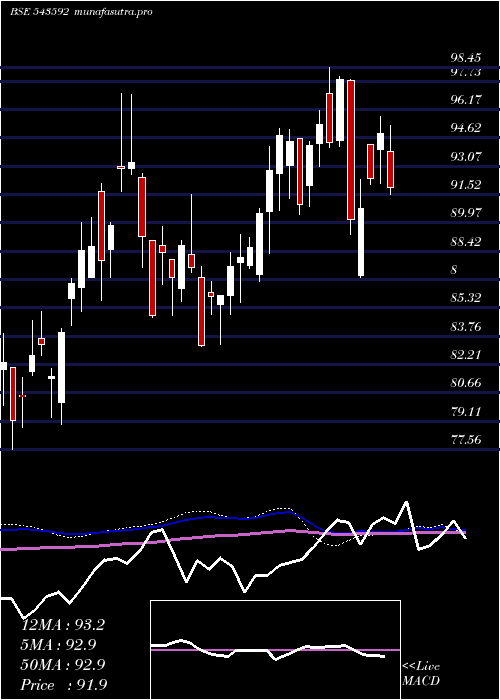Click the 82.21 price axis label

coord(466,355)
